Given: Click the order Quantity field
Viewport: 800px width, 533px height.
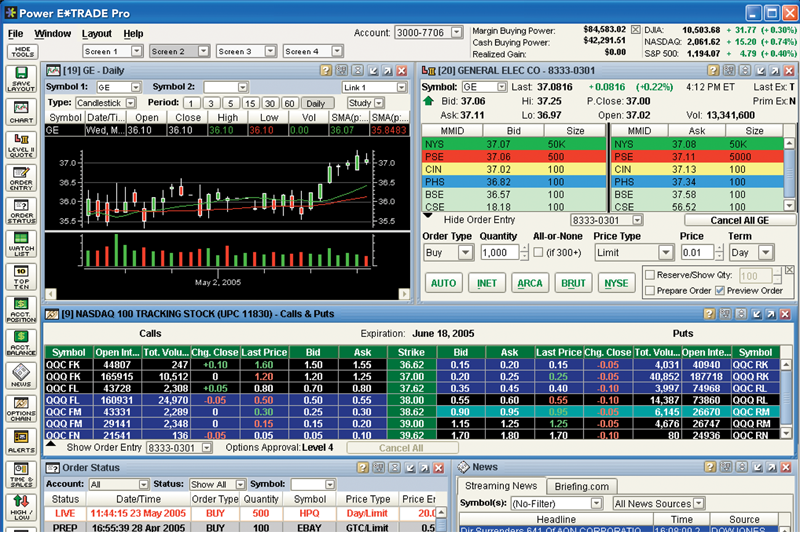Looking at the screenshot, I should pyautogui.click(x=499, y=252).
